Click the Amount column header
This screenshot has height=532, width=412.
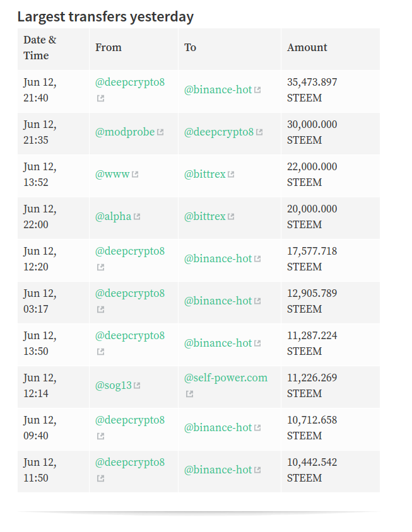[x=307, y=47]
